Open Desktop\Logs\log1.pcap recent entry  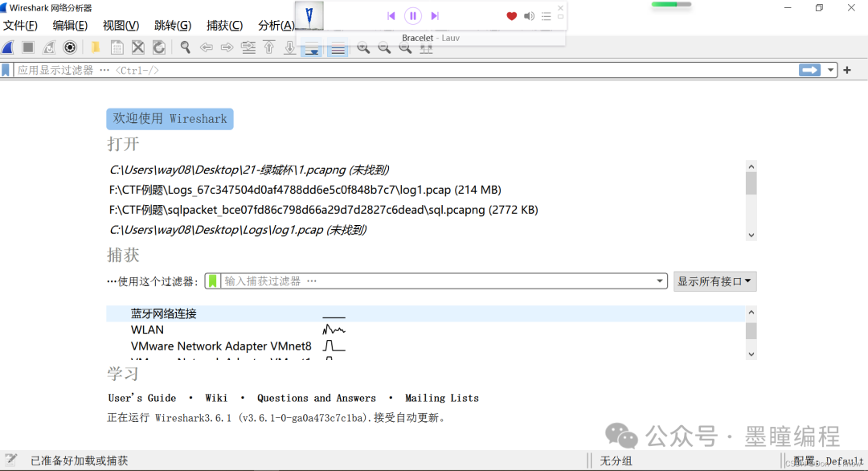[237, 230]
